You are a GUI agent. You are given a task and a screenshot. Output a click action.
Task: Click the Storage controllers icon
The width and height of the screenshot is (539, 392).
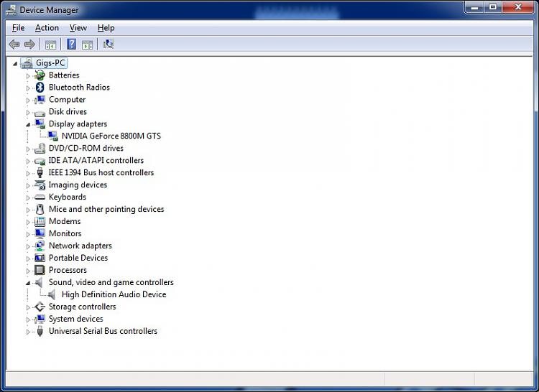[x=40, y=307]
